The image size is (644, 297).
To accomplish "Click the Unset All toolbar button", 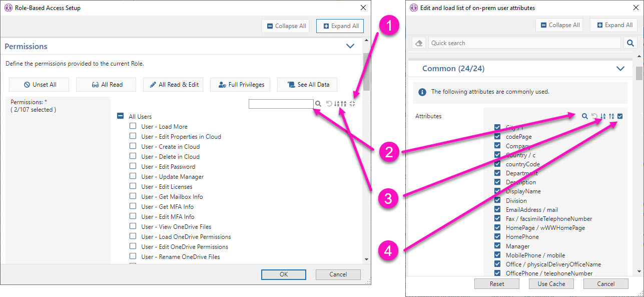I will click(39, 84).
